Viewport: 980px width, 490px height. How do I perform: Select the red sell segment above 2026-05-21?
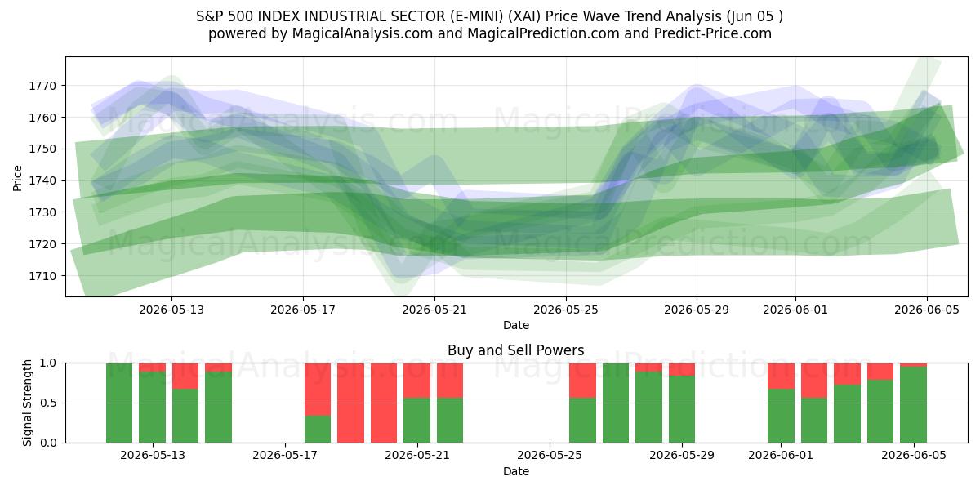click(417, 381)
